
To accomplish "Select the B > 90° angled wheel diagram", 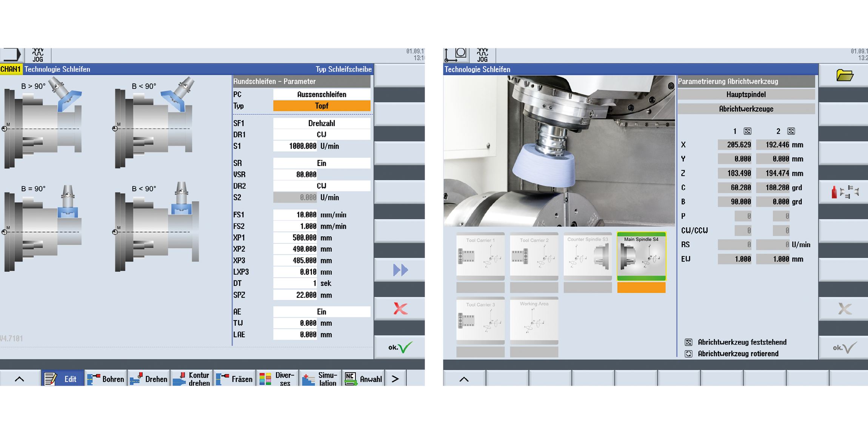I will pos(43,123).
